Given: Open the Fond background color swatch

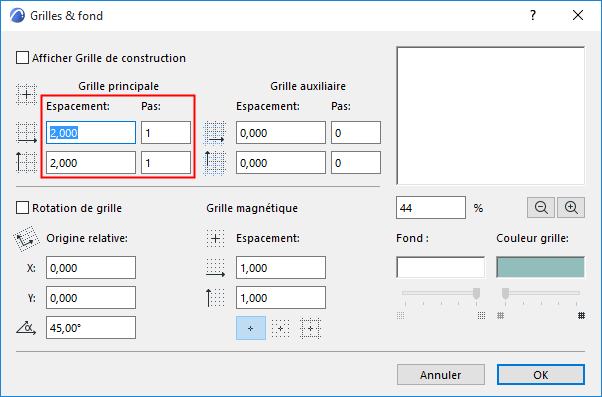Looking at the screenshot, I should coord(440,267).
